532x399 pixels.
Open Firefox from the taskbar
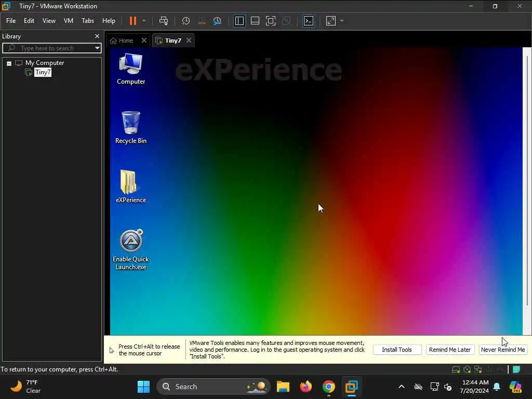pos(305,387)
